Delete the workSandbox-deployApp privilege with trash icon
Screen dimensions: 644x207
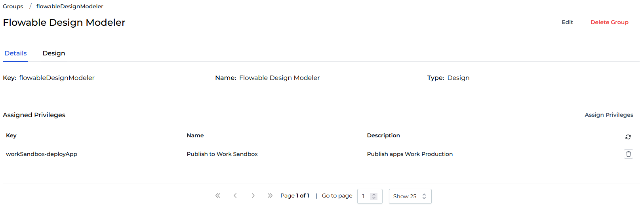tap(628, 154)
